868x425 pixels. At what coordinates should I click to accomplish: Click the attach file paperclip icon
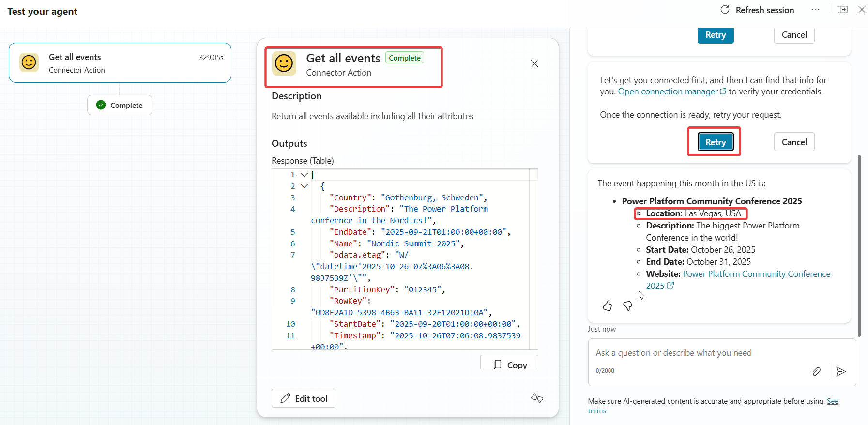coord(816,371)
